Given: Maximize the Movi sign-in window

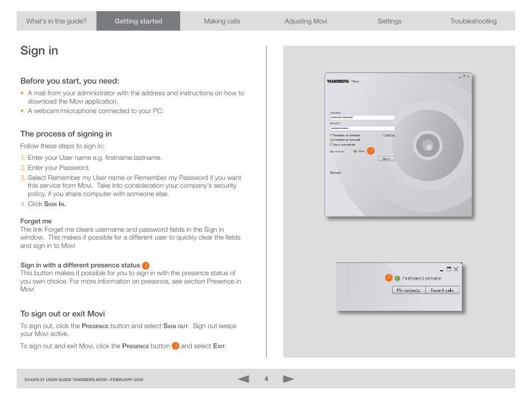Looking at the screenshot, I should 464,77.
